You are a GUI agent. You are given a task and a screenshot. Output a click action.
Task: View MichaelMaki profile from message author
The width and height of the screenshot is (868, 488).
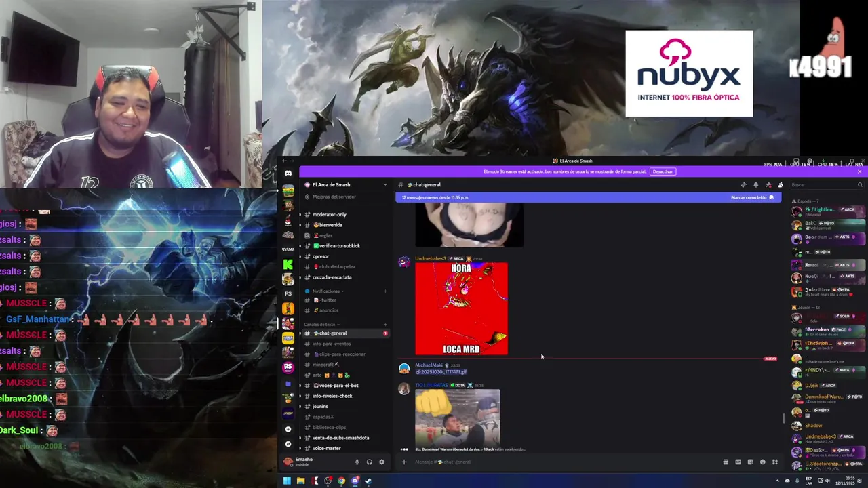[x=429, y=365]
